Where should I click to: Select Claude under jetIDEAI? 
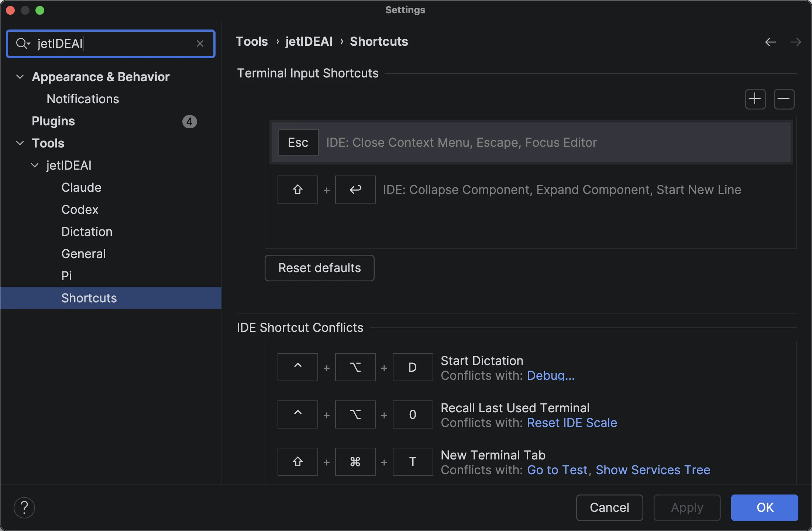point(81,187)
